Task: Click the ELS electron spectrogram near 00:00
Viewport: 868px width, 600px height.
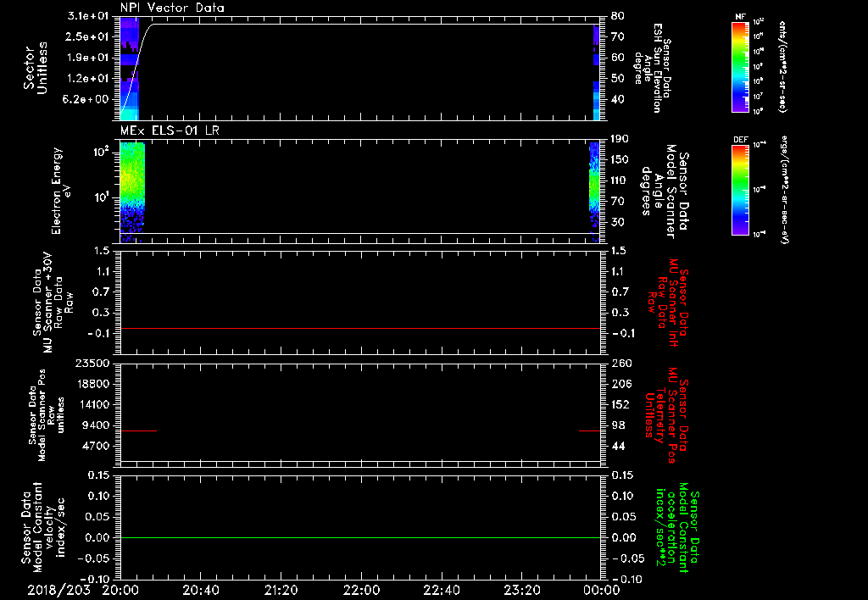Action: point(594,191)
